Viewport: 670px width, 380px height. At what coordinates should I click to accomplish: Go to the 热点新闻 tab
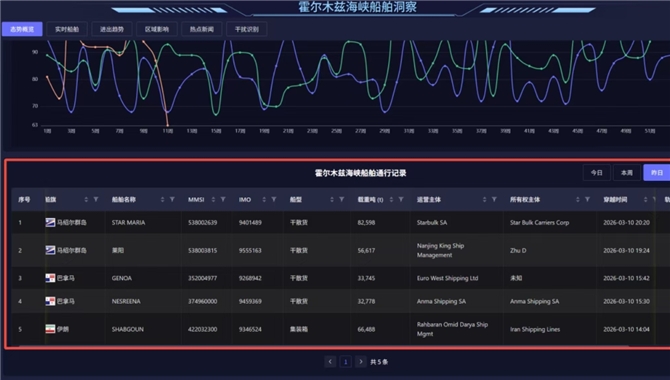tap(202, 29)
